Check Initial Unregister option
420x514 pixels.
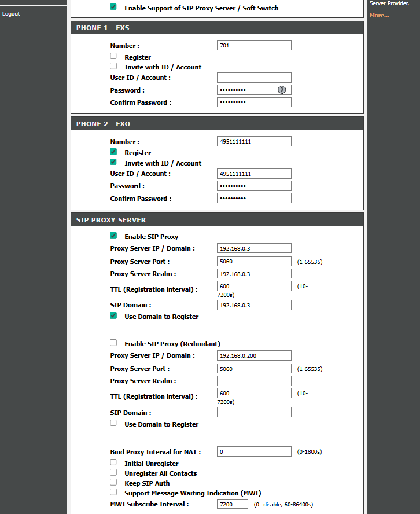click(x=113, y=463)
